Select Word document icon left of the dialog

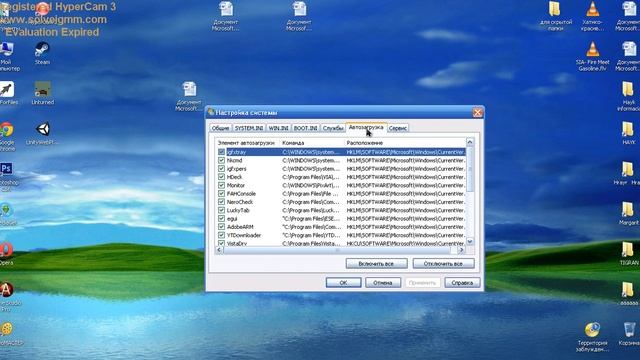coord(189,96)
